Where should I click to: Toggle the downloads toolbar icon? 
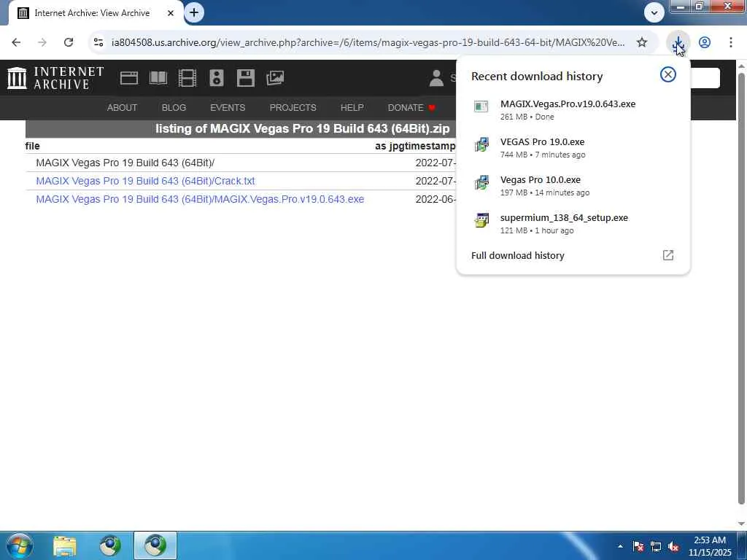point(678,42)
